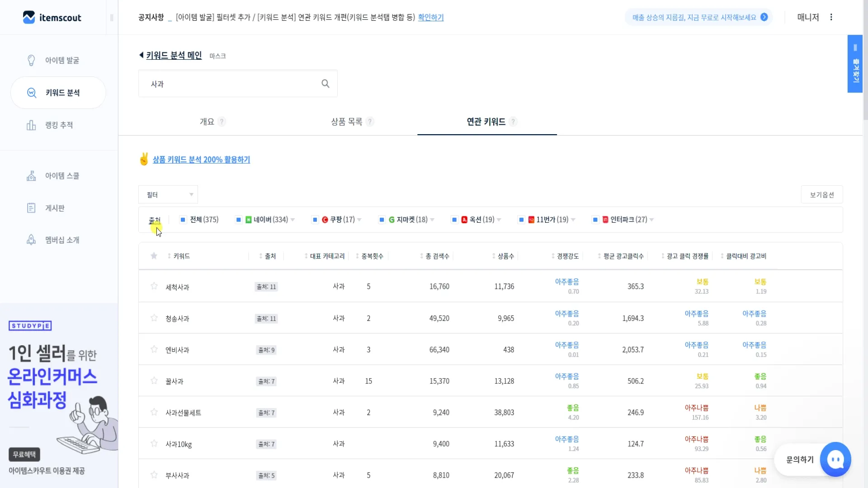Toggle the 인터파크 (27) source checkbox
The width and height of the screenshot is (868, 488).
point(595,220)
